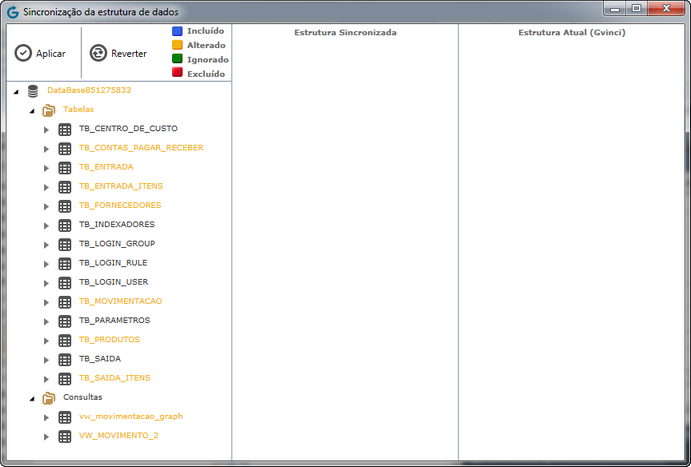Click table icon beside TB_CENTRO_DE_CUSTO

[65, 129]
